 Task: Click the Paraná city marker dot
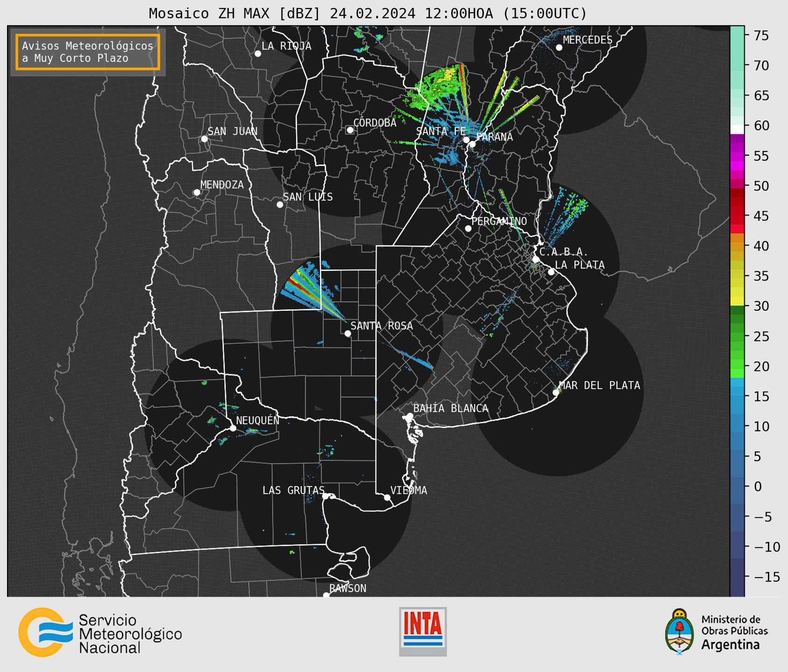(472, 144)
